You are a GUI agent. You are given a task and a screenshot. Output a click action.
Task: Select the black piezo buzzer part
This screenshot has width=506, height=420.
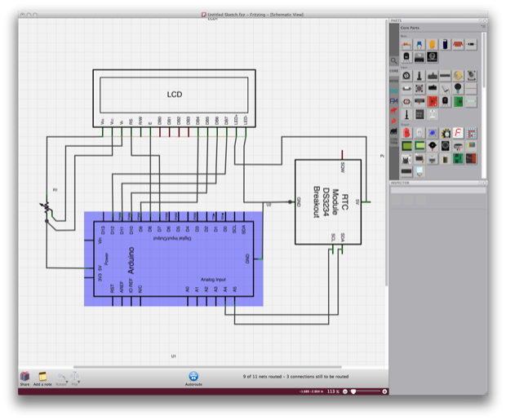coord(432,146)
